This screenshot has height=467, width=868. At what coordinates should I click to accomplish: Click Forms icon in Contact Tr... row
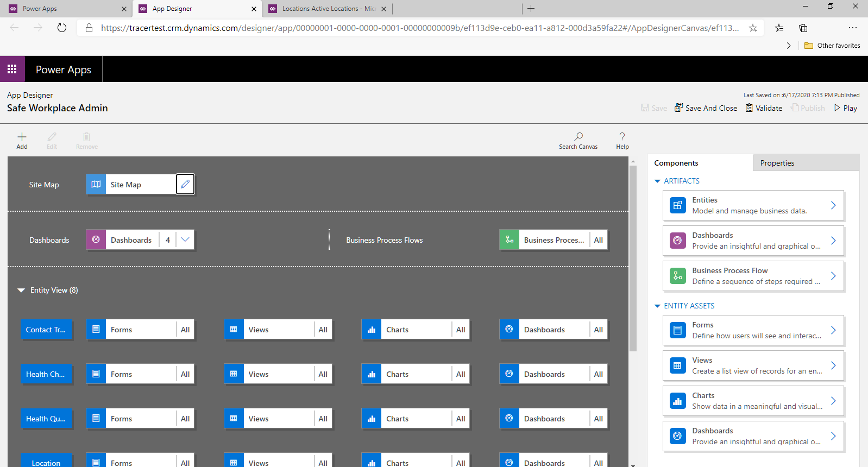(x=96, y=329)
